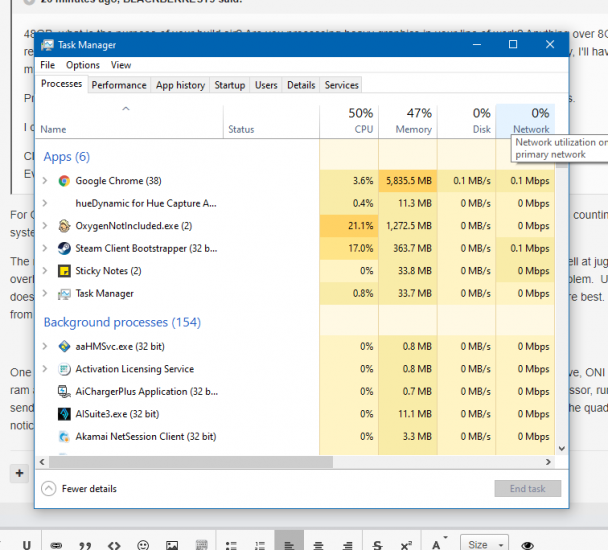Image resolution: width=608 pixels, height=550 pixels.
Task: Click the Google Chrome process icon
Action: pos(64,181)
